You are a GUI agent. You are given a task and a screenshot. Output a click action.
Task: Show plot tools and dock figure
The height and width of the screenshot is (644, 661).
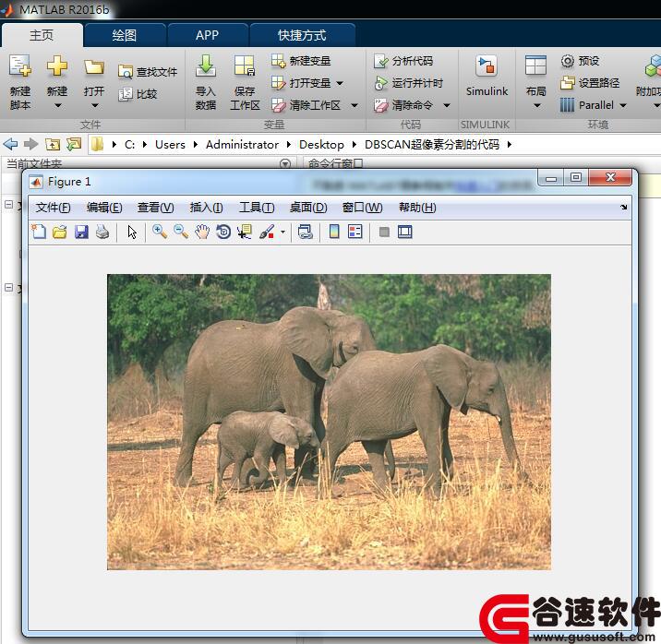404,232
